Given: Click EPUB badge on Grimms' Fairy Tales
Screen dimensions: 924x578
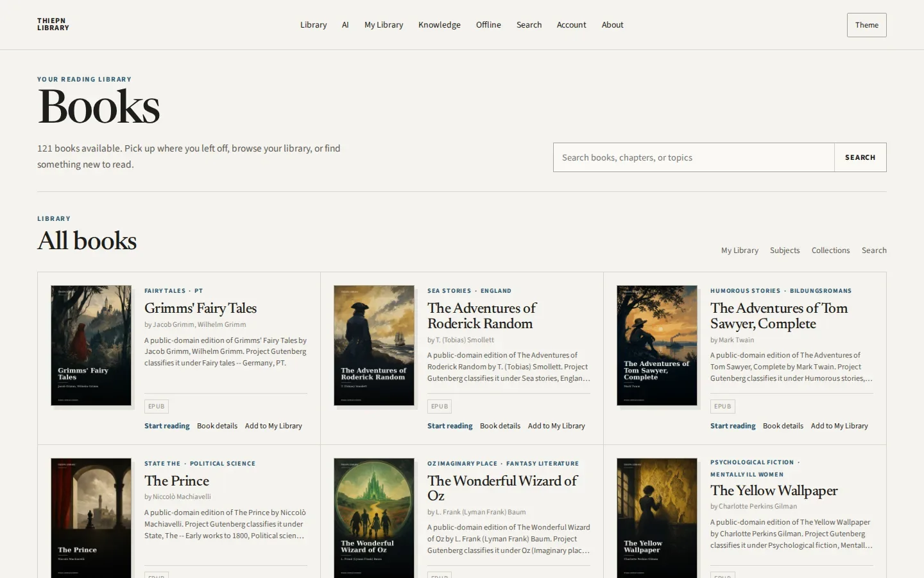Looking at the screenshot, I should coord(157,407).
